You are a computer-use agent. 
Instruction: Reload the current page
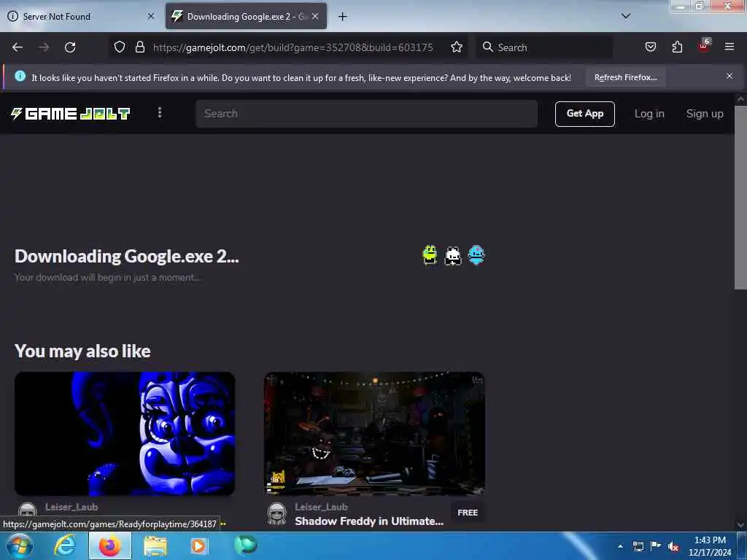[x=70, y=47]
